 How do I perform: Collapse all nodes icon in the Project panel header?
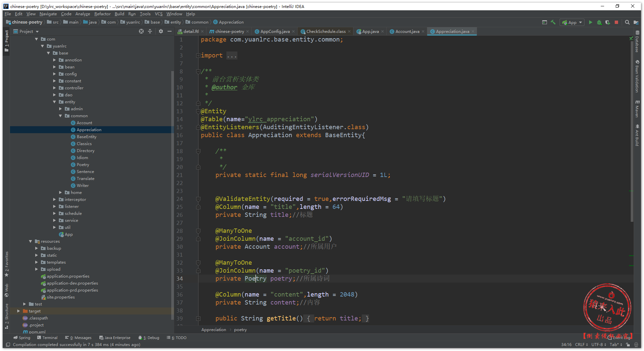click(x=150, y=31)
